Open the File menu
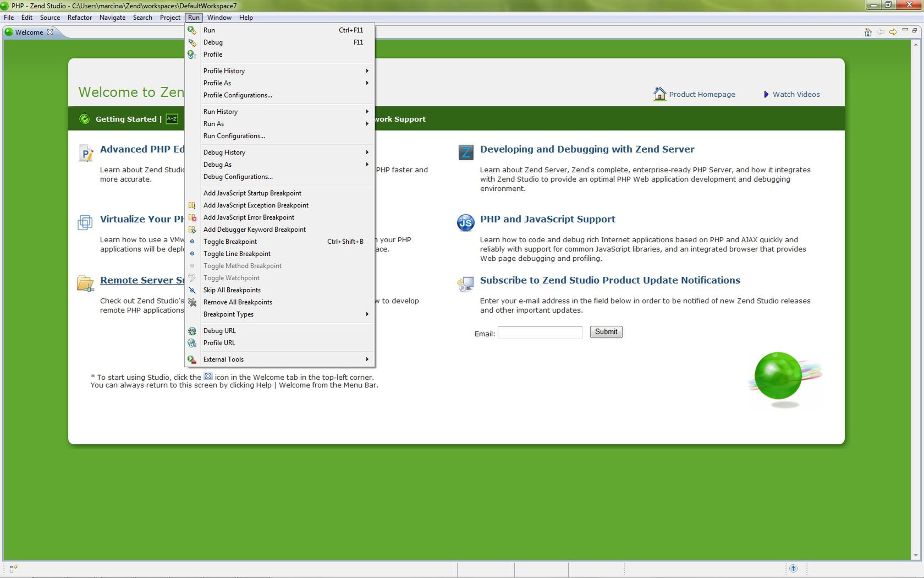The image size is (924, 578). pos(9,18)
